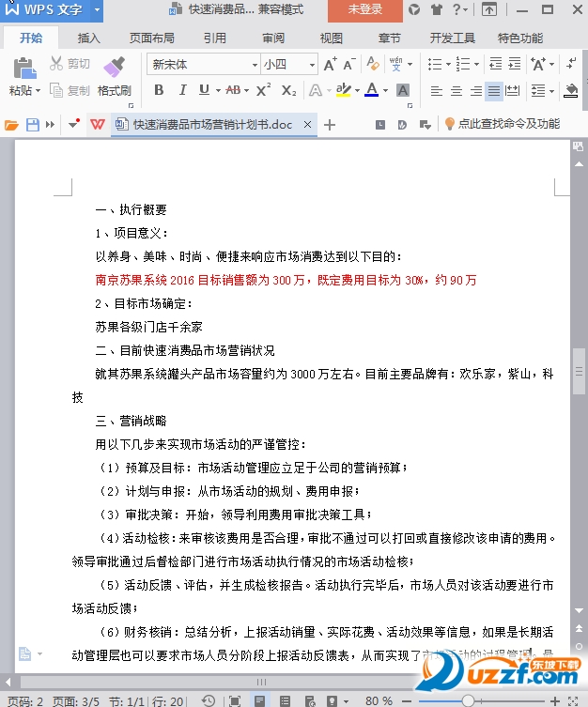Open the 审阅 ribbon tab
The width and height of the screenshot is (588, 707).
(273, 38)
